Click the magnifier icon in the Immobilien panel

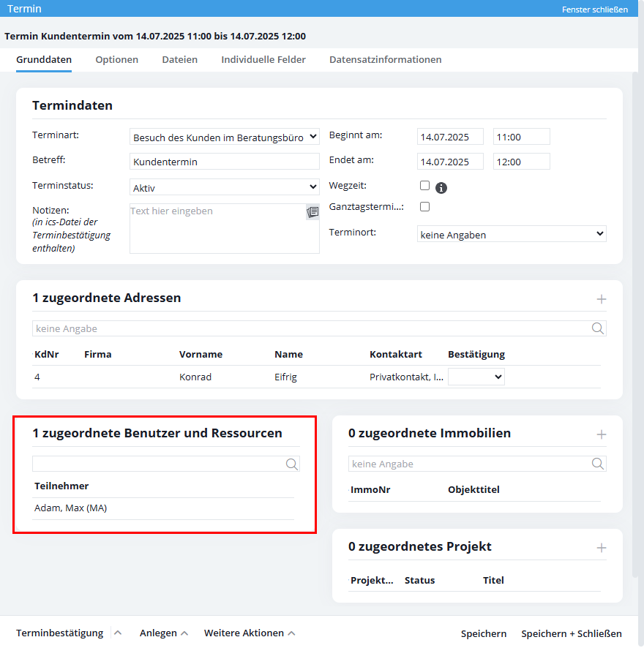click(598, 464)
